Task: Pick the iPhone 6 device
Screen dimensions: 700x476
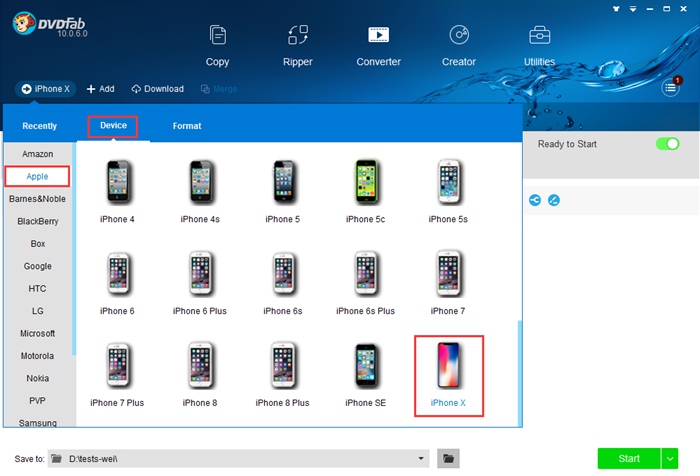Action: 117,283
